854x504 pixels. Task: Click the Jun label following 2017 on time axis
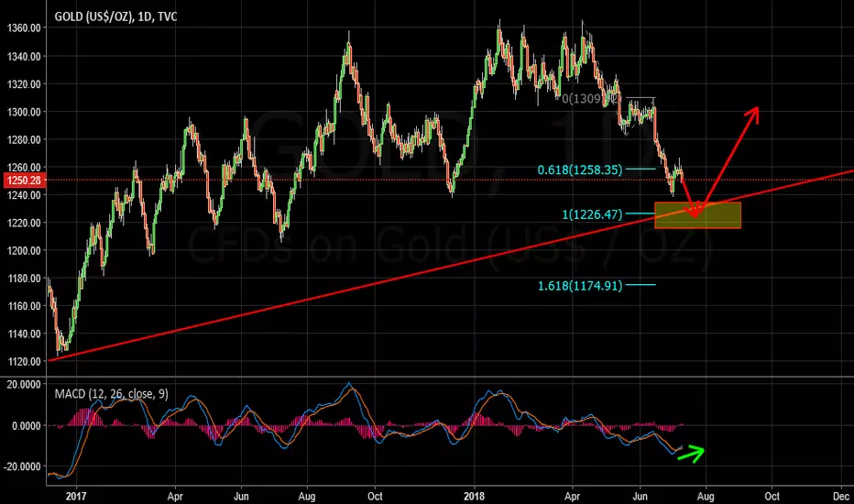point(241,497)
